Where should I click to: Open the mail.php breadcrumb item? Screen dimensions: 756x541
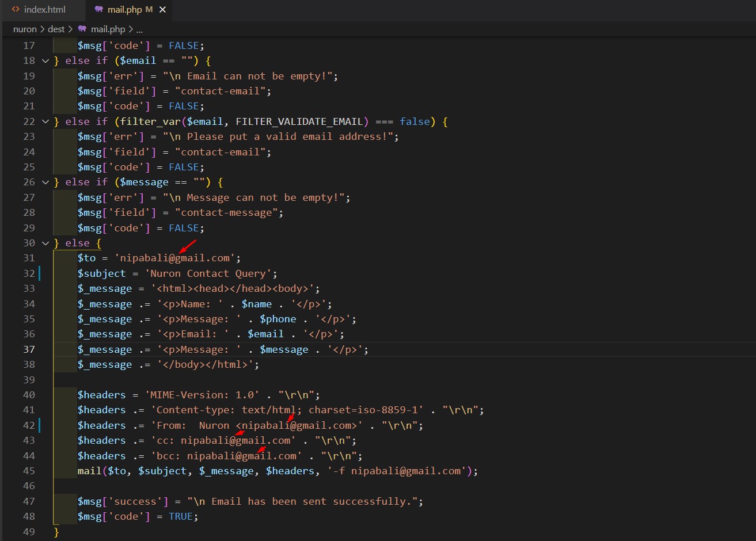(108, 29)
